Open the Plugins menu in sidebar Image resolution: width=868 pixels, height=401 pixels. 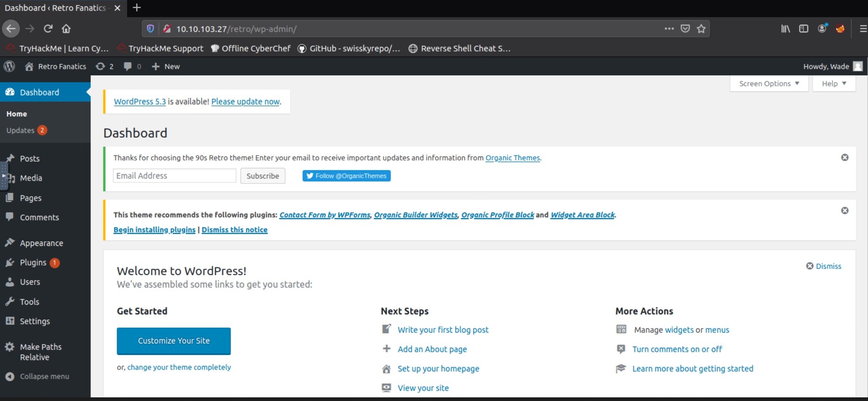[33, 263]
